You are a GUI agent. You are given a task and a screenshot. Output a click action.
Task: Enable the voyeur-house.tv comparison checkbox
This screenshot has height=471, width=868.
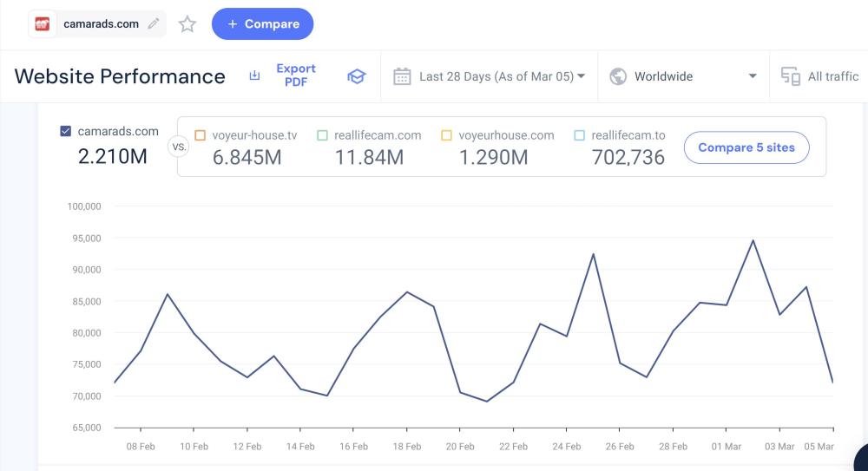(201, 135)
